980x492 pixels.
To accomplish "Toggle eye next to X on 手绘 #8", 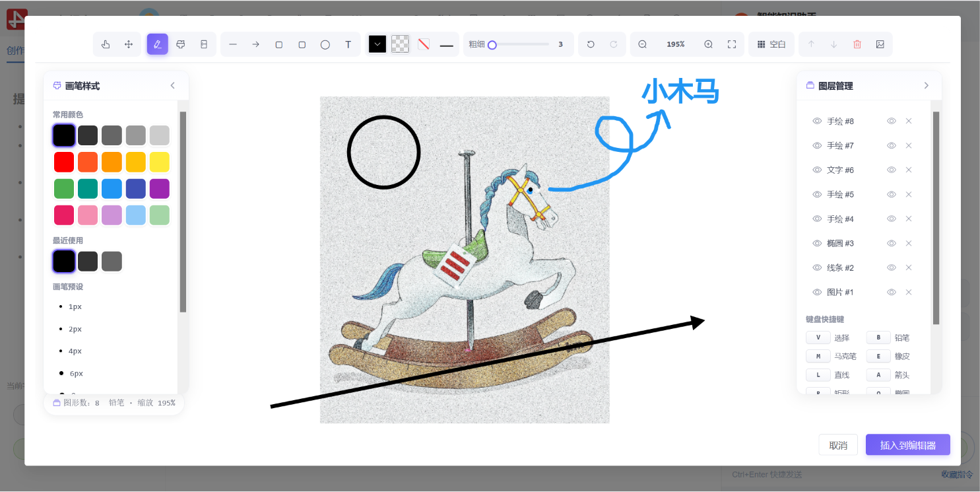I will coord(892,121).
